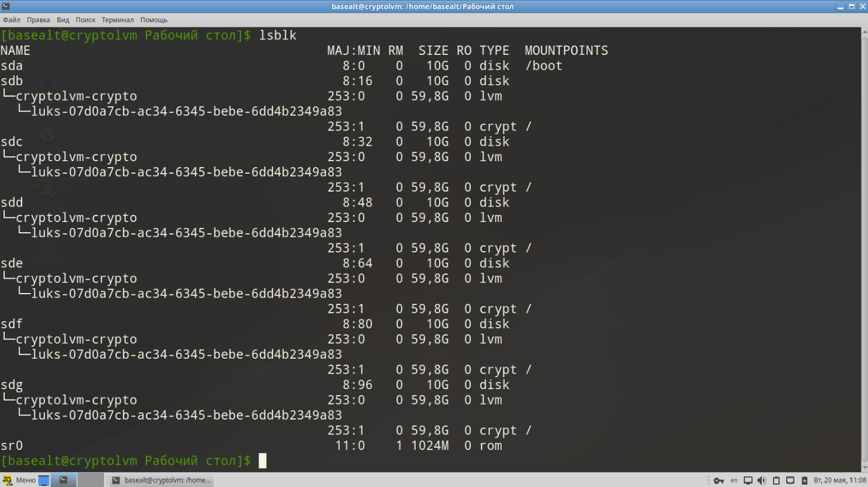Click the key icon in the system tray

[x=719, y=480]
